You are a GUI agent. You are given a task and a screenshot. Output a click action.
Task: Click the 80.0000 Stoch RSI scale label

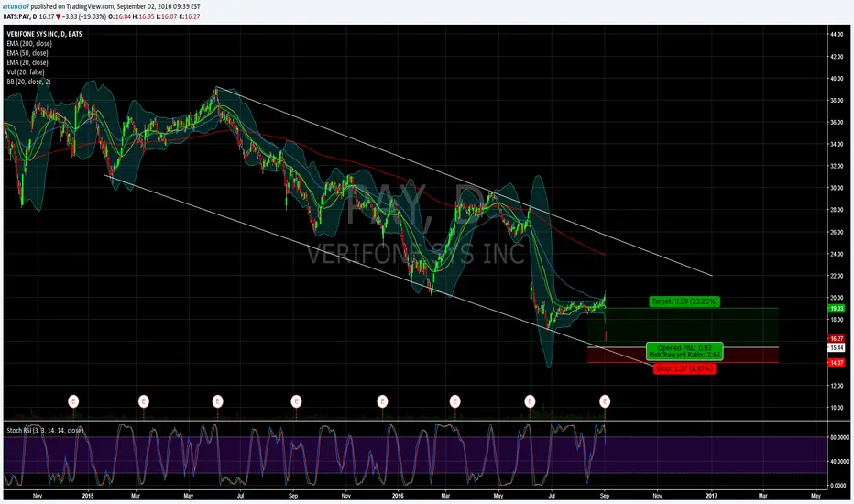pyautogui.click(x=838, y=437)
